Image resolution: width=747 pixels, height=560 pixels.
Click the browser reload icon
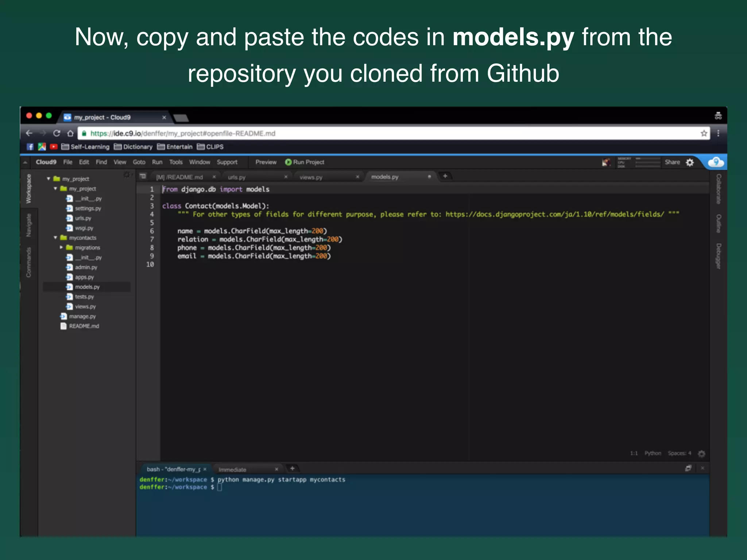(57, 133)
